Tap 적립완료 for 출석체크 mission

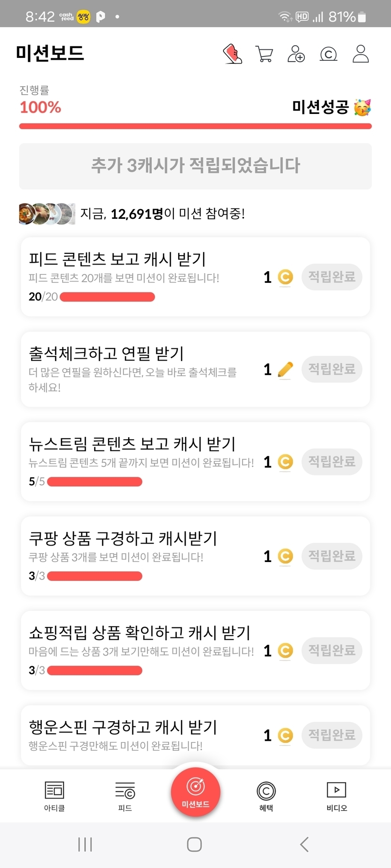click(x=332, y=369)
